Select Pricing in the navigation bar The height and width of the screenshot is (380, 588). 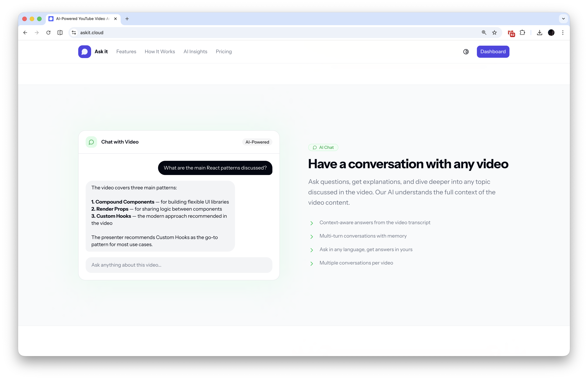click(224, 52)
